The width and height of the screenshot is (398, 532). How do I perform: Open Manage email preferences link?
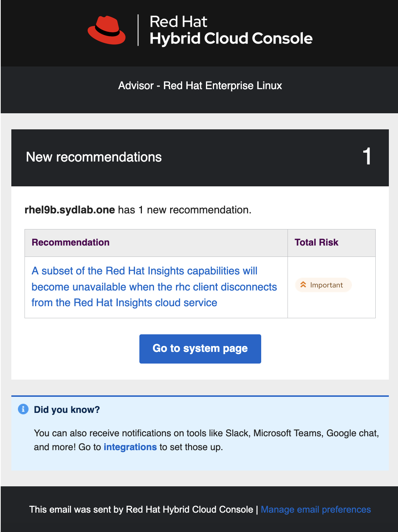coord(316,509)
